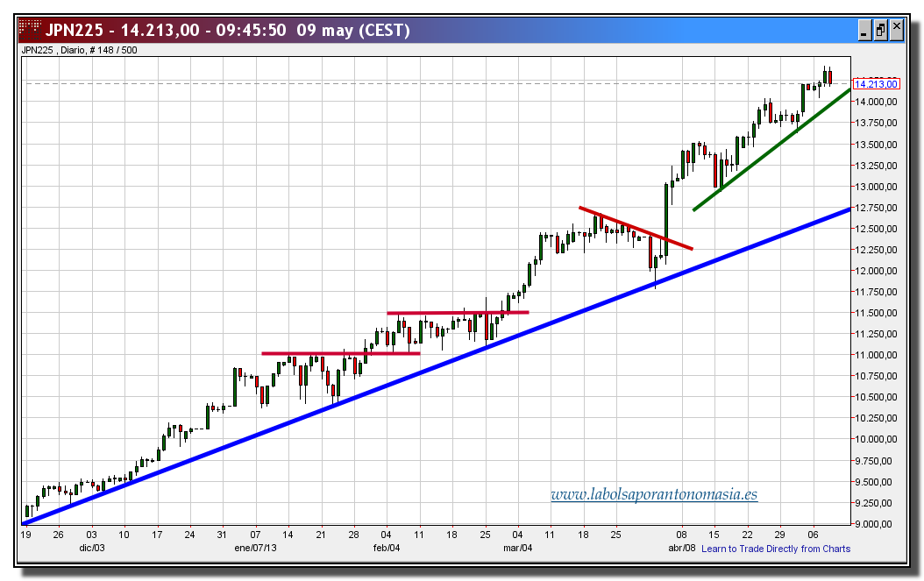Click the ene/07/13 date axis label
This screenshot has width=924, height=581.
pyautogui.click(x=255, y=548)
